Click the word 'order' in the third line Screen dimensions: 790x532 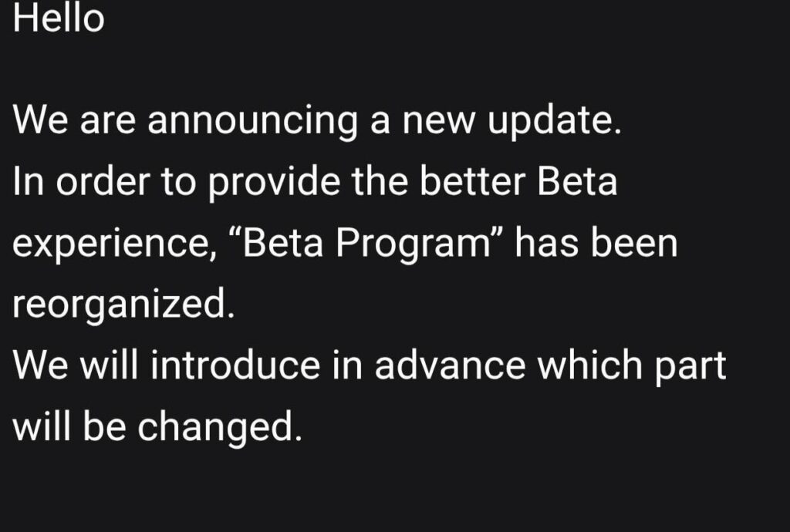coord(103,181)
